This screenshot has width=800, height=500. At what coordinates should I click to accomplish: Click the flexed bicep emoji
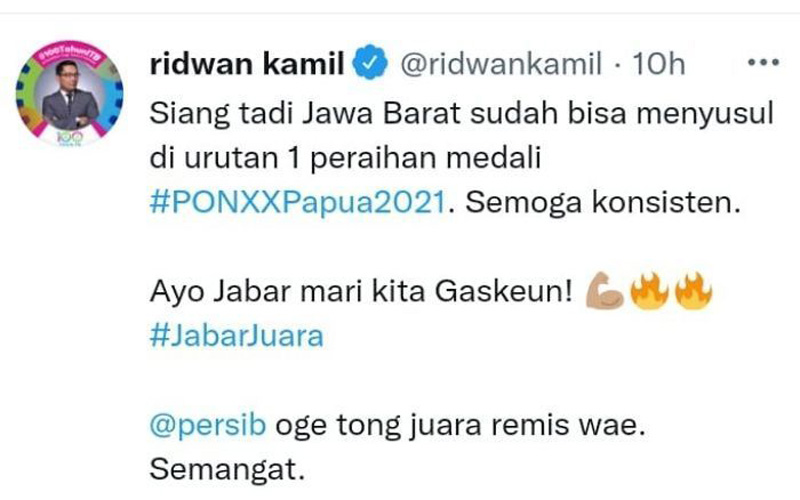pos(605,291)
